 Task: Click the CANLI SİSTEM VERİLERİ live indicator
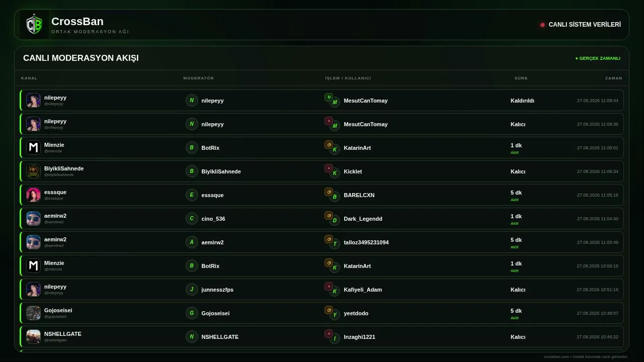point(581,25)
